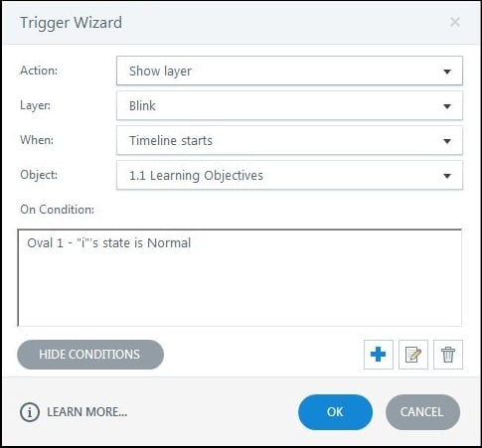Open the Layer dropdown showing Blink
The height and width of the screenshot is (448, 482).
point(289,106)
